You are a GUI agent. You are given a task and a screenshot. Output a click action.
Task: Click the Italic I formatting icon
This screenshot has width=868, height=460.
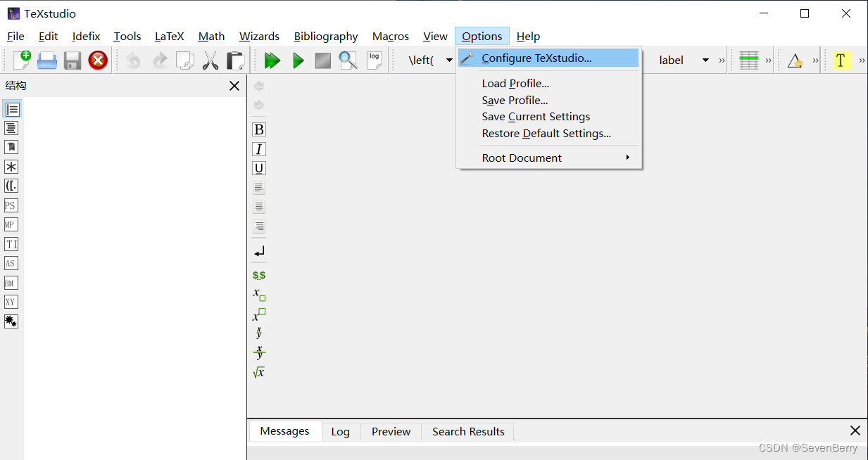[259, 149]
